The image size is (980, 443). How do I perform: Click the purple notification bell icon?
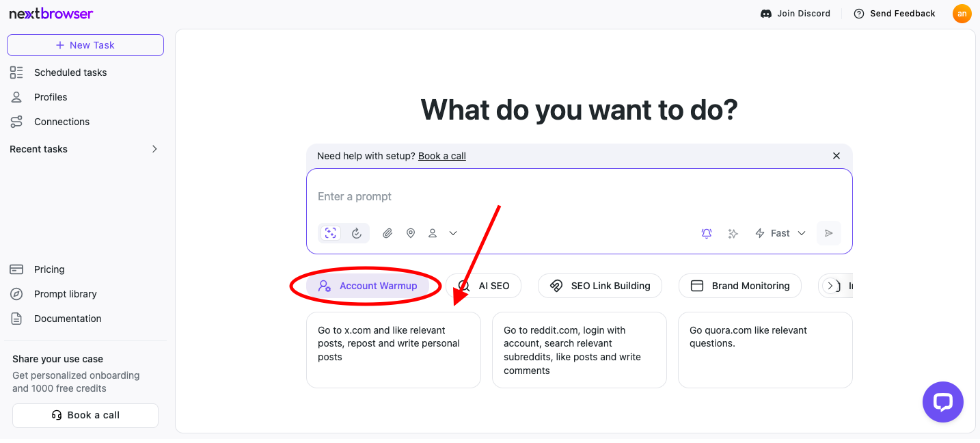pos(707,233)
